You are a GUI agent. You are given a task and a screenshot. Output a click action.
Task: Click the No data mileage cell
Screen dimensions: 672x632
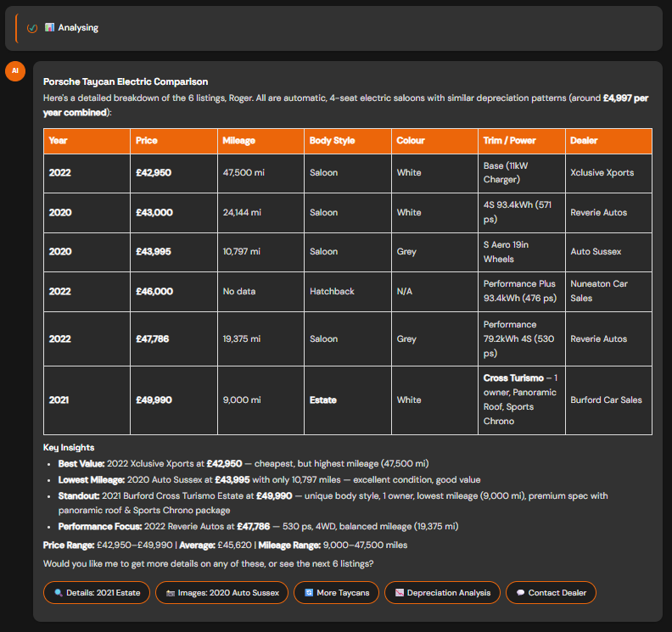coord(261,292)
